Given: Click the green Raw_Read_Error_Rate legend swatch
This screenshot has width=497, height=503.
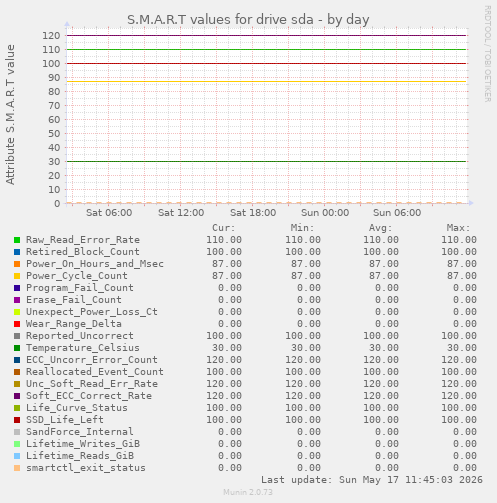Looking at the screenshot, I should (x=17, y=240).
